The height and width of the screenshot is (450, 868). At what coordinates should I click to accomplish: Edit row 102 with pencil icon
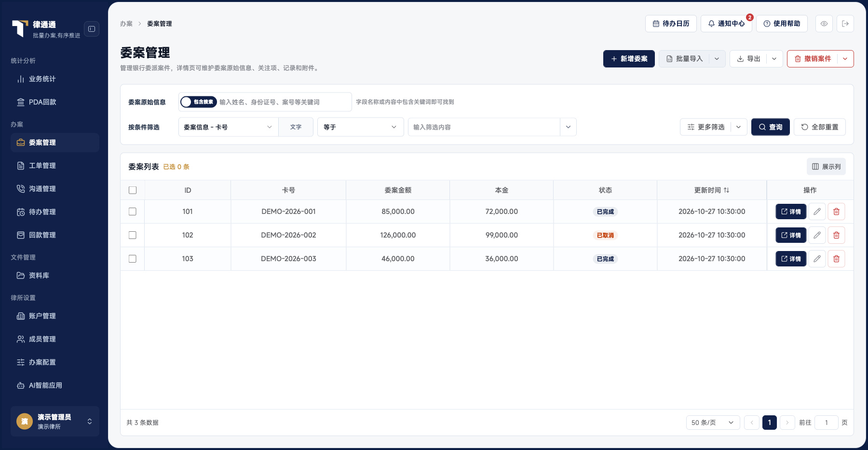coord(817,235)
